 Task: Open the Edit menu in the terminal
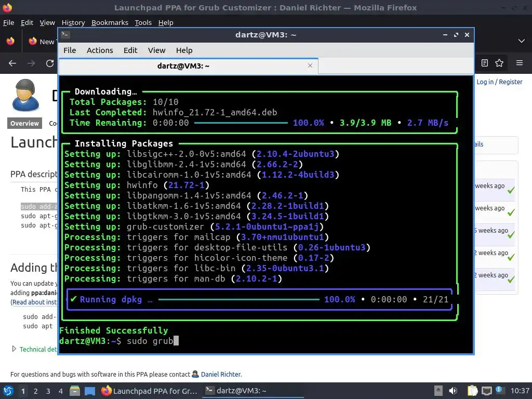tap(130, 50)
